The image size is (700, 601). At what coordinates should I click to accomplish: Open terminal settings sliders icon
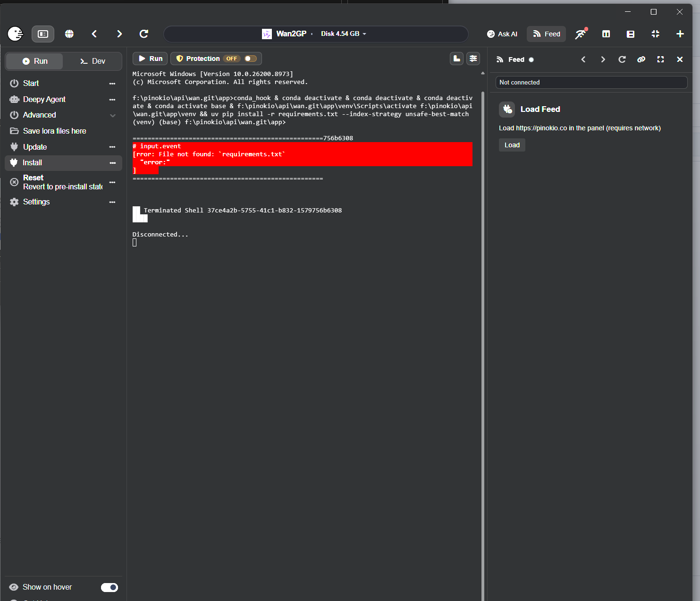click(473, 59)
